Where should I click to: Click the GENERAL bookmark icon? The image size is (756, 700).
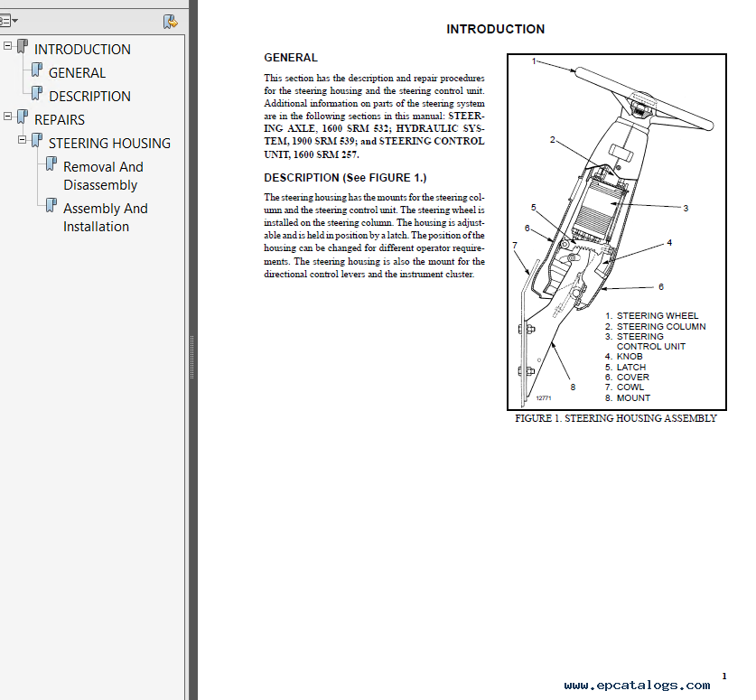(37, 70)
